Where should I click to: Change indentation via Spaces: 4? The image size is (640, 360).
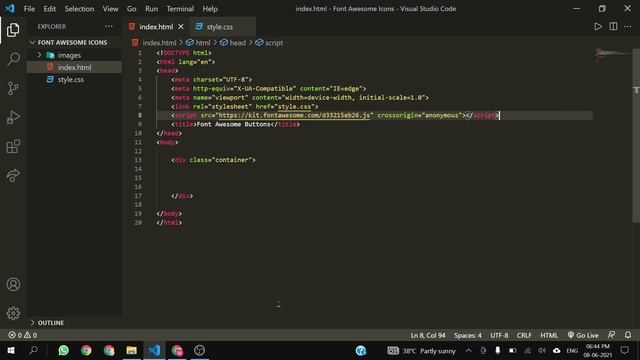[468, 335]
